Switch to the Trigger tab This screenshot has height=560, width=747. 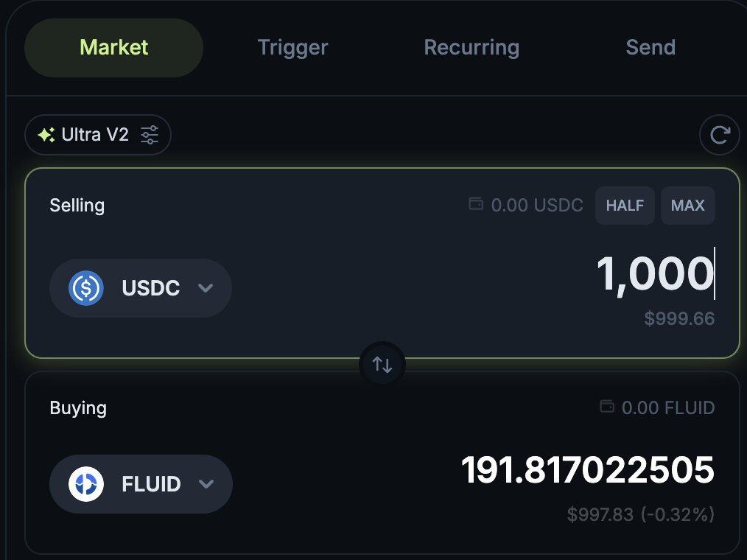coord(292,48)
